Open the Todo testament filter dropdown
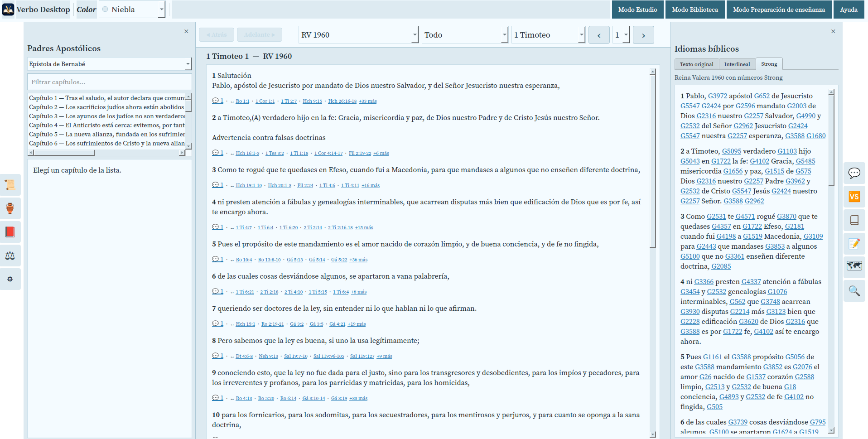 click(465, 35)
